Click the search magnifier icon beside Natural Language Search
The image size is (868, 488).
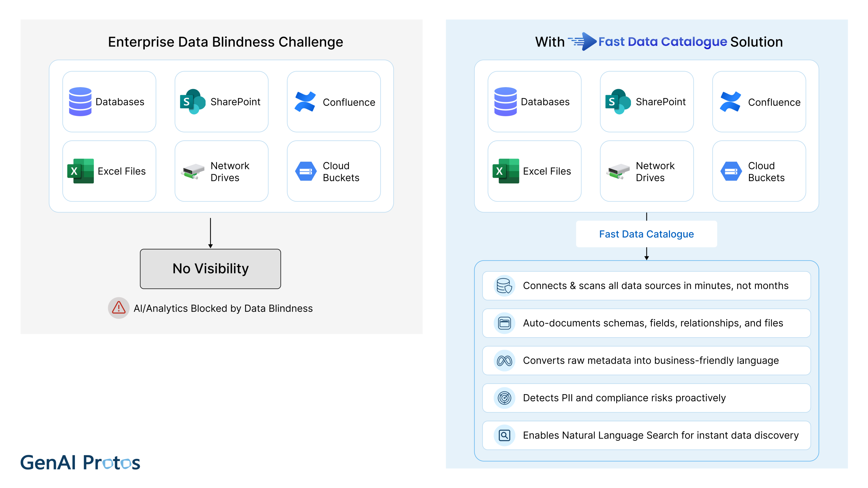(x=504, y=435)
